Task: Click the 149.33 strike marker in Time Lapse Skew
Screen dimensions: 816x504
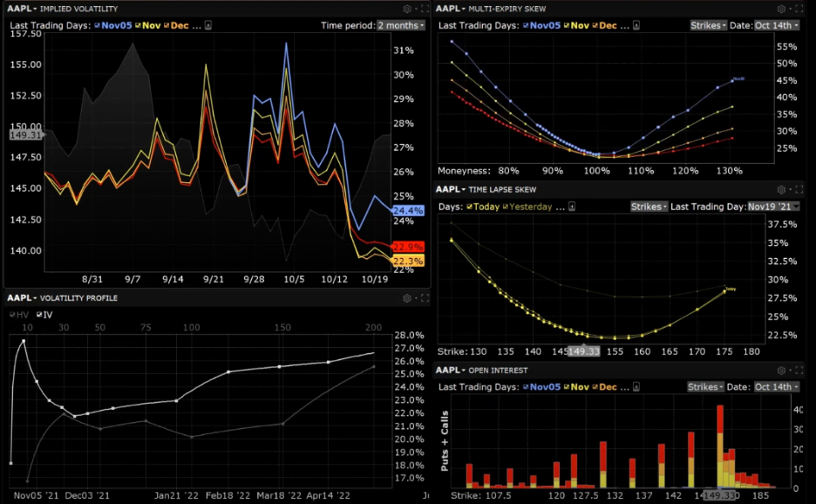Action: click(x=583, y=351)
